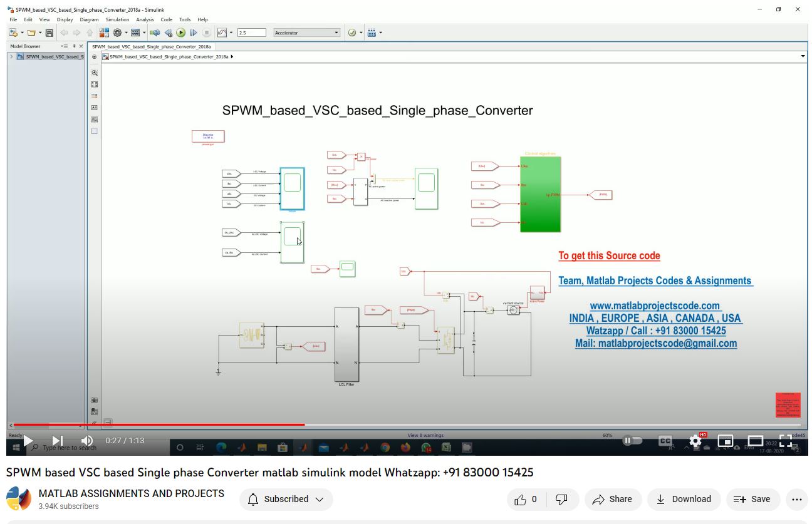Click the Zoom In icon in the canvas palette
This screenshot has width=812, height=524.
tap(95, 73)
